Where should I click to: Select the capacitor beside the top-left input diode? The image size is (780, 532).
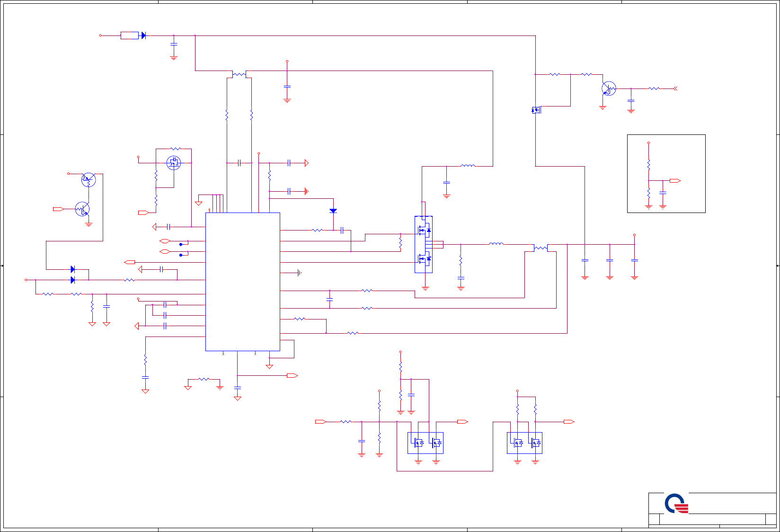tap(174, 44)
